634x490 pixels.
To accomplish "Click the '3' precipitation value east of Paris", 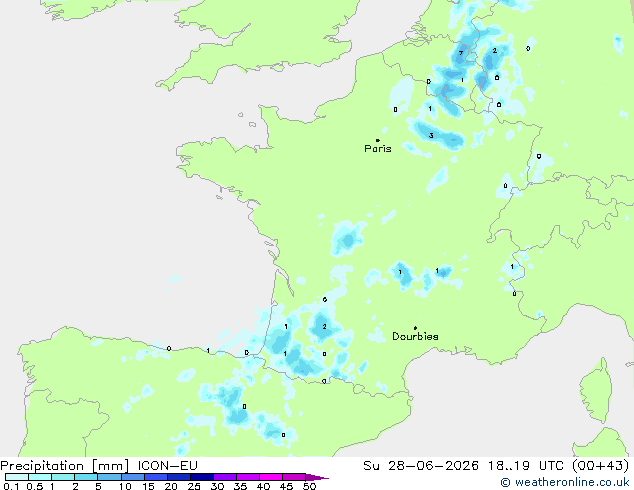I will 431,135.
